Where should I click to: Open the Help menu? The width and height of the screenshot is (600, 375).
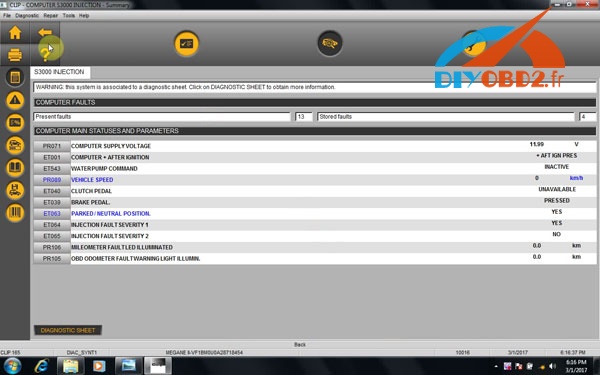[x=84, y=16]
